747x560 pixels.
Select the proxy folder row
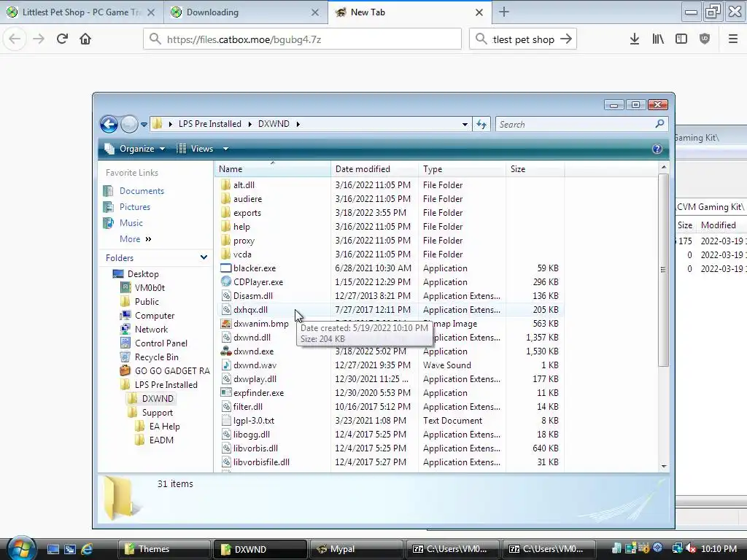391,241
